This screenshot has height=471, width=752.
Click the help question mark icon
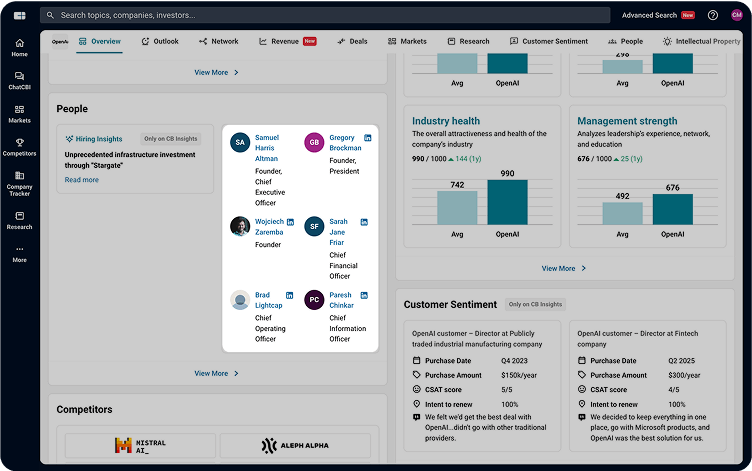click(x=713, y=15)
